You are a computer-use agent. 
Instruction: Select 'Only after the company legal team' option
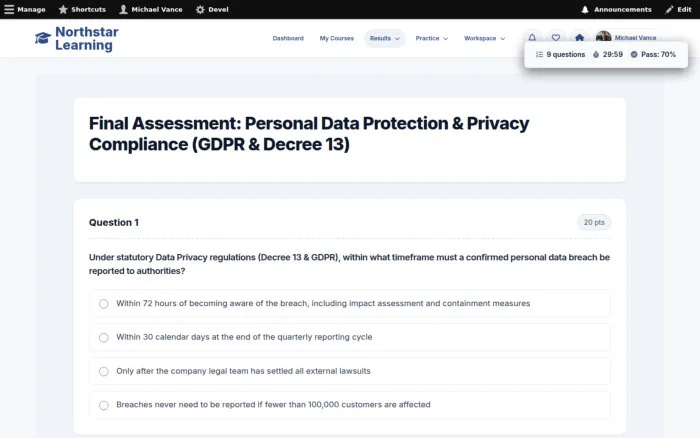(x=350, y=371)
